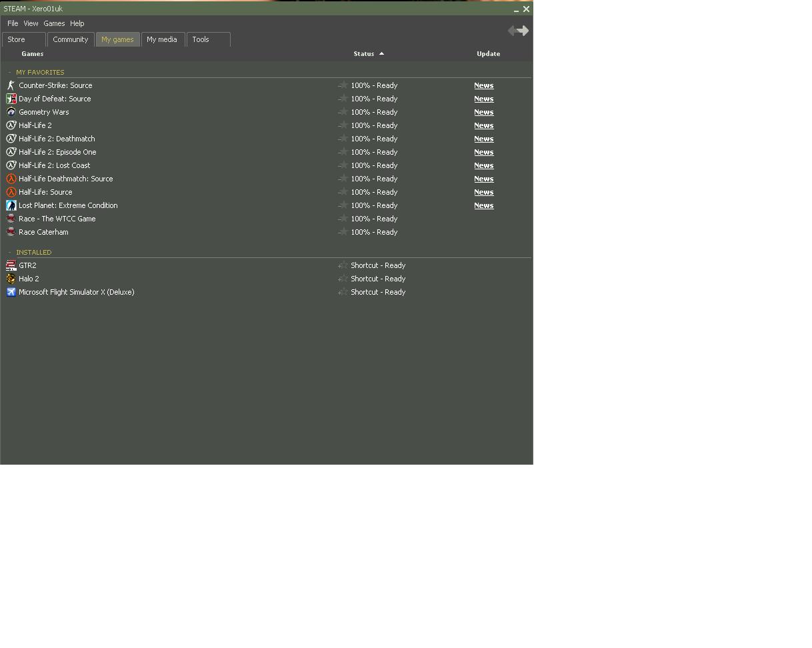Click 'Shortcut - Ready' status for GTR2
Viewport: 812px width, 648px height.
[378, 265]
